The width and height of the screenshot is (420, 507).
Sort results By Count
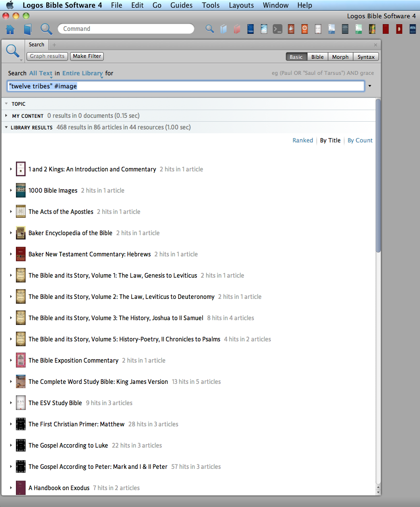pos(360,141)
